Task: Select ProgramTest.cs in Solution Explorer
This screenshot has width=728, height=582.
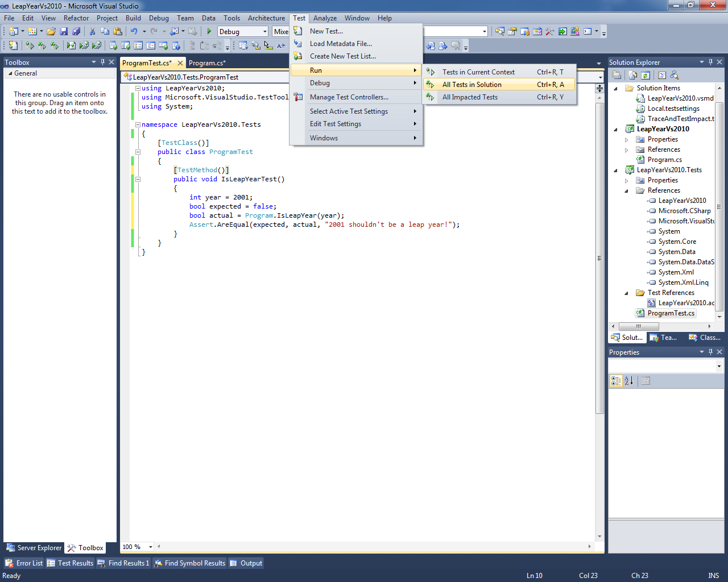Action: (671, 313)
